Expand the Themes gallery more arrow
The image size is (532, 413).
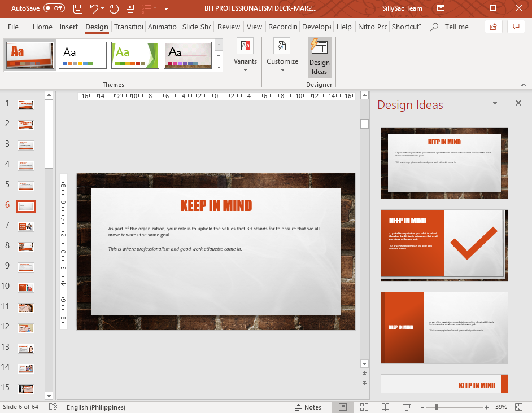pos(219,67)
